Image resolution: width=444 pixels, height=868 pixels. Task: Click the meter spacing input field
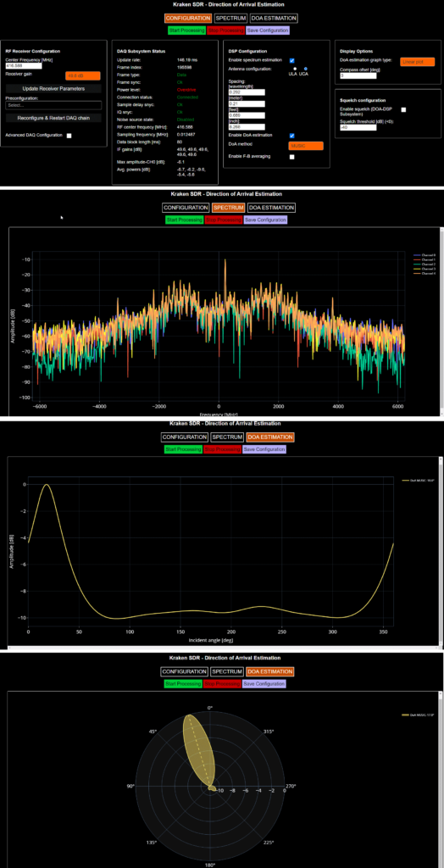[x=247, y=103]
